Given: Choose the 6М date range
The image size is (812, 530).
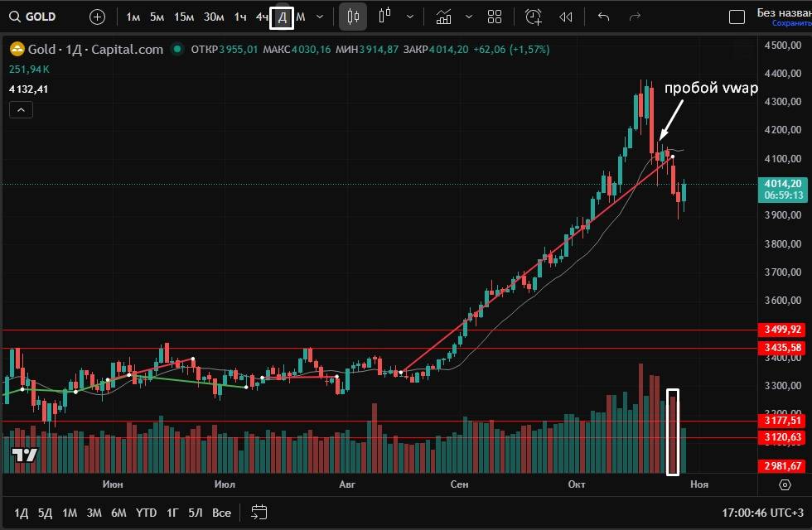Looking at the screenshot, I should point(118,513).
